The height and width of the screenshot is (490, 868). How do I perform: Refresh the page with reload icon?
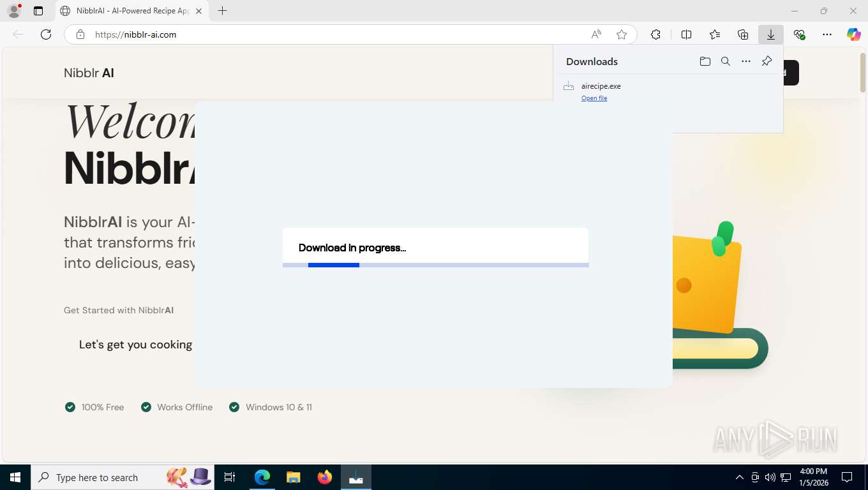coord(46,34)
